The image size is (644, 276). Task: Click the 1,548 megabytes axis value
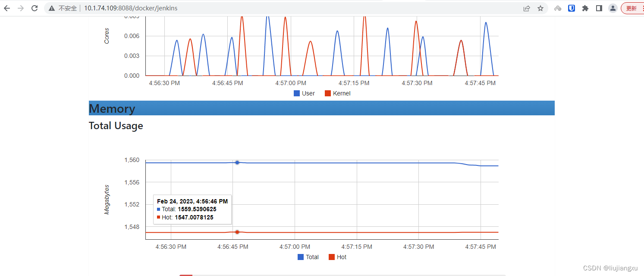tap(132, 227)
